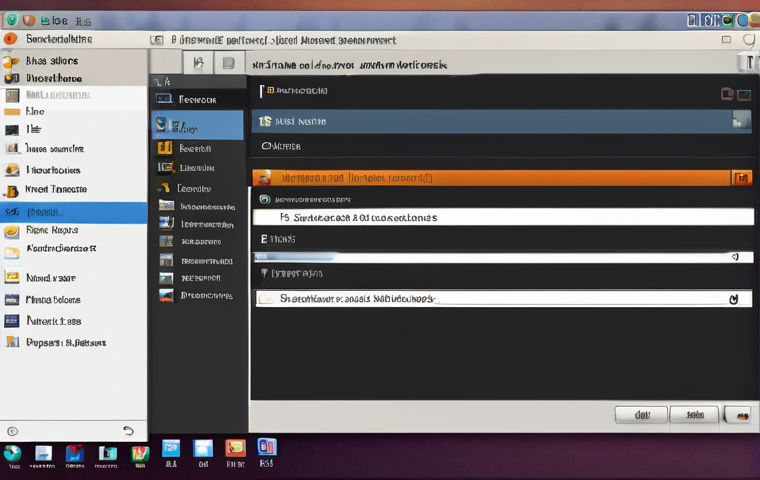Click the curved undo arrow in the sidebar's bottom bar
Viewport: 760px width, 480px height.
point(128,431)
